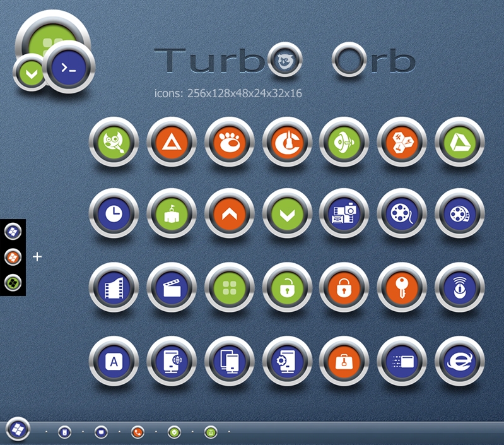Click the empty ring O in the Orb title

349,59
